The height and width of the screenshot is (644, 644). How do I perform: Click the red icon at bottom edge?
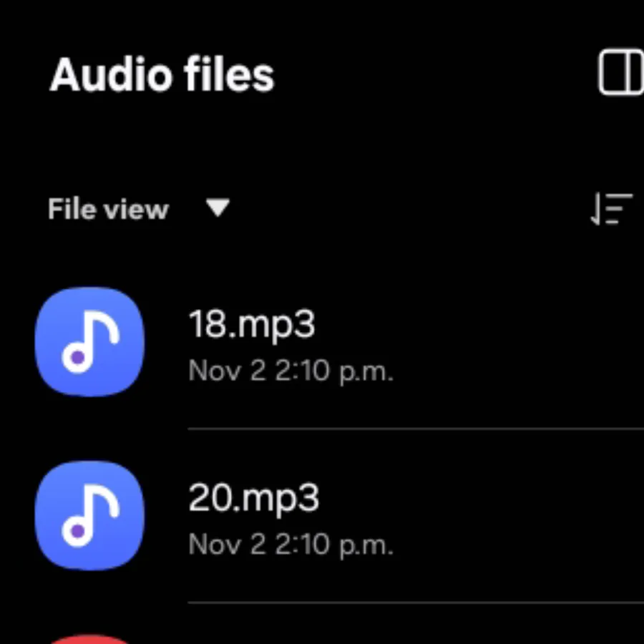point(89,638)
